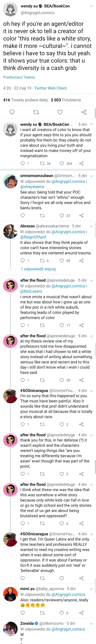This screenshot has height=644, width=96.
Task: Retweet the main agent/editor tweet
Action: pos(36,112)
